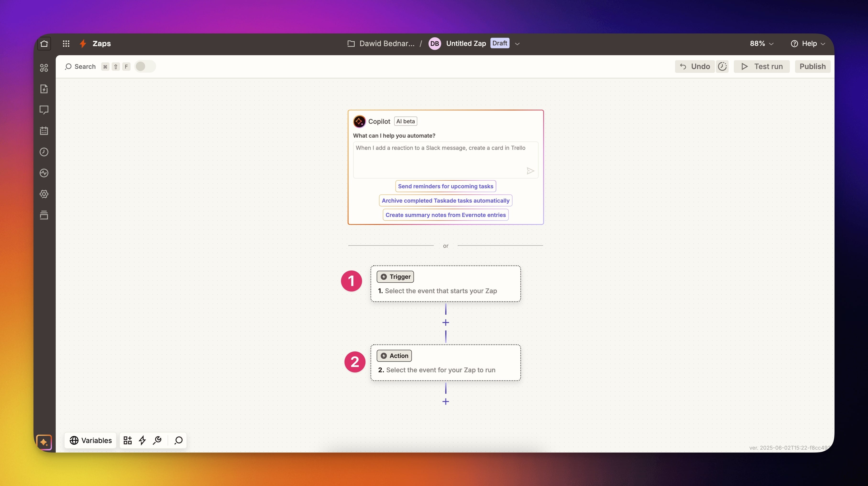
Task: Click the activity pulse icon in sidebar
Action: point(44,173)
